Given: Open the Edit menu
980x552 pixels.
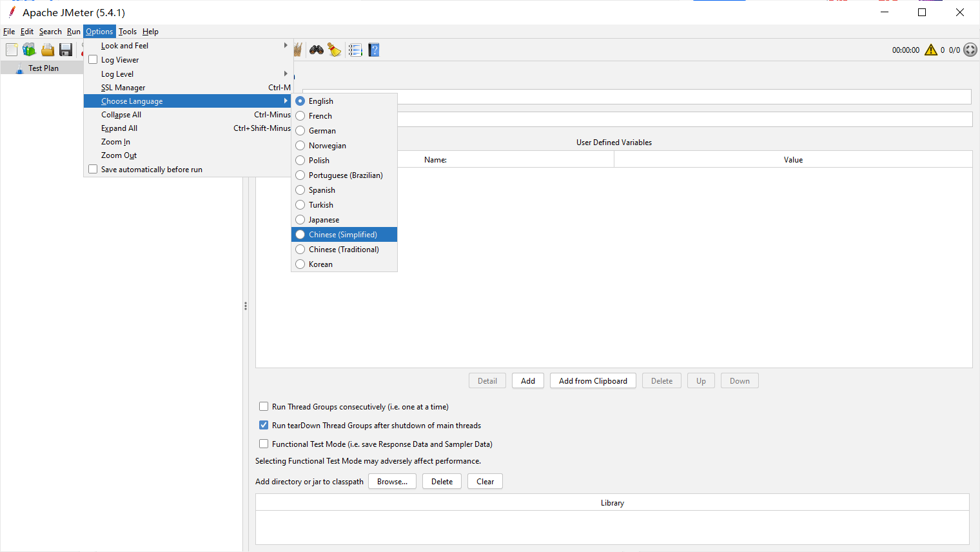Looking at the screenshot, I should point(27,32).
